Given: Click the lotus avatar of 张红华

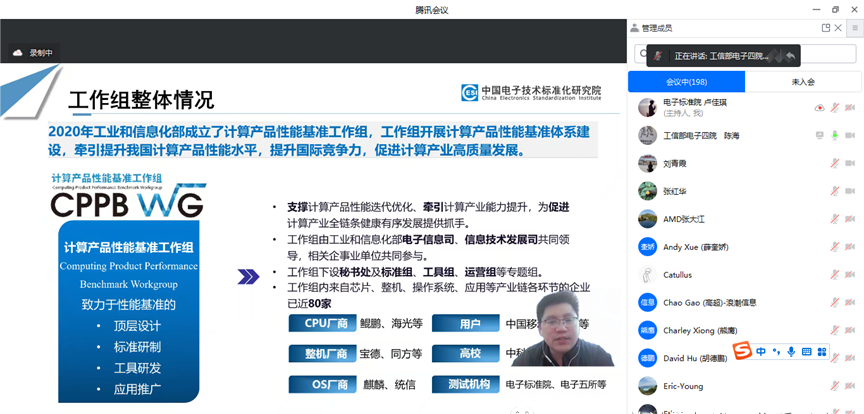Looking at the screenshot, I should (x=647, y=191).
